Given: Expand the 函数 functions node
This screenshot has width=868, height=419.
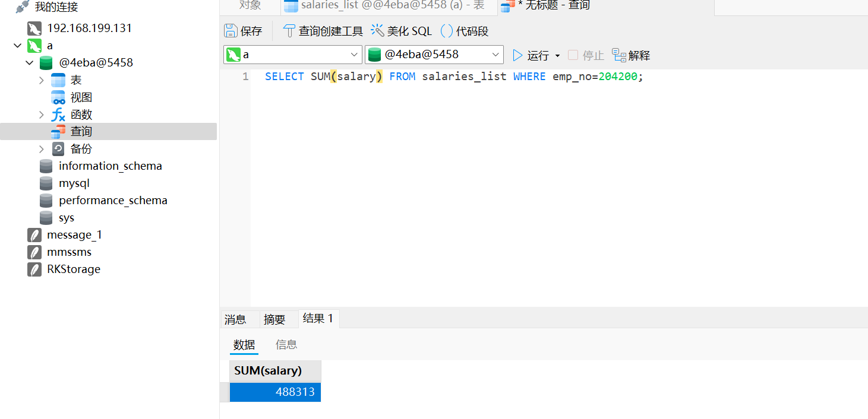Looking at the screenshot, I should pos(42,115).
